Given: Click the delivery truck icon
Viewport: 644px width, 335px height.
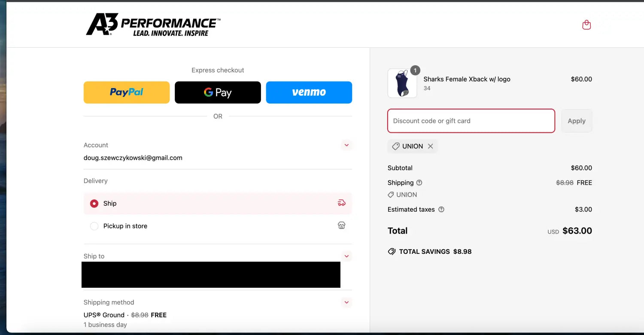Looking at the screenshot, I should coord(341,203).
